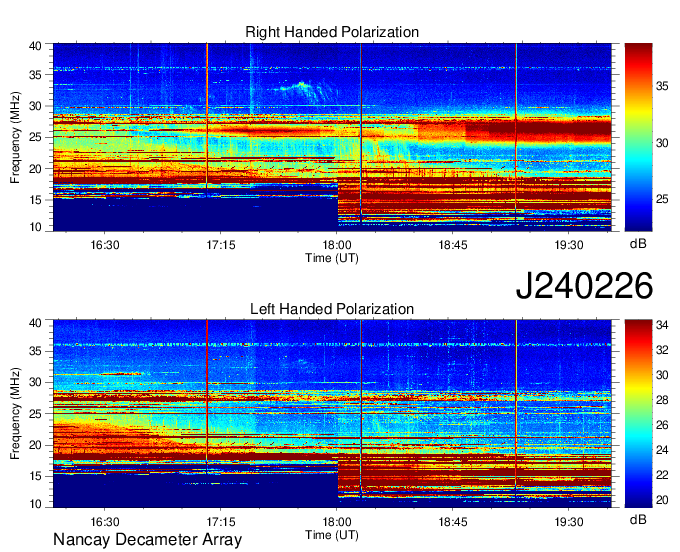
Task: Click the 30 MHz frequency tick of Right Handed plot
Action: (x=35, y=106)
